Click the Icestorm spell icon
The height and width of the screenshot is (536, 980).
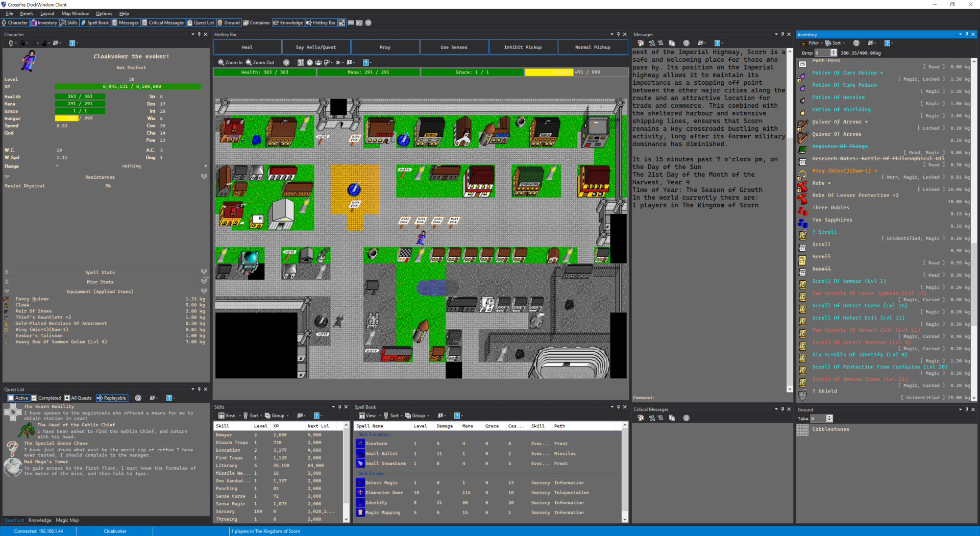tap(360, 444)
